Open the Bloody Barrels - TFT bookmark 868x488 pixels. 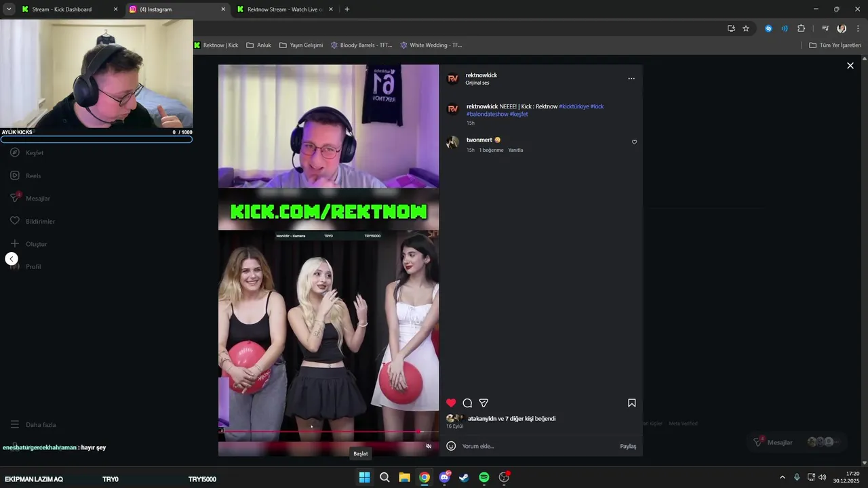pyautogui.click(x=361, y=45)
